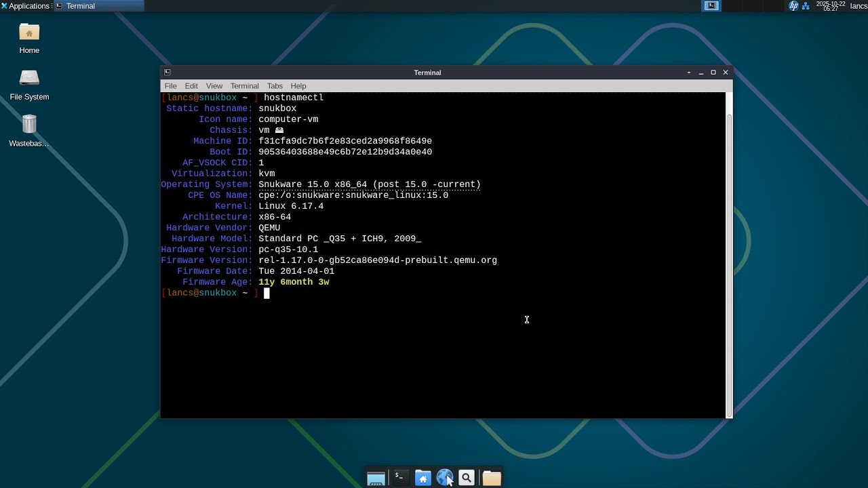Open the lancs user menu in the top panel
868x488 pixels.
tap(858, 6)
